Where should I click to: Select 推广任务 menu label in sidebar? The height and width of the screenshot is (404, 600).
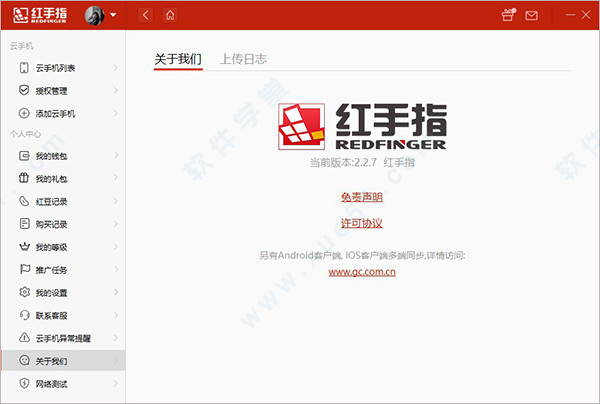[x=51, y=270]
